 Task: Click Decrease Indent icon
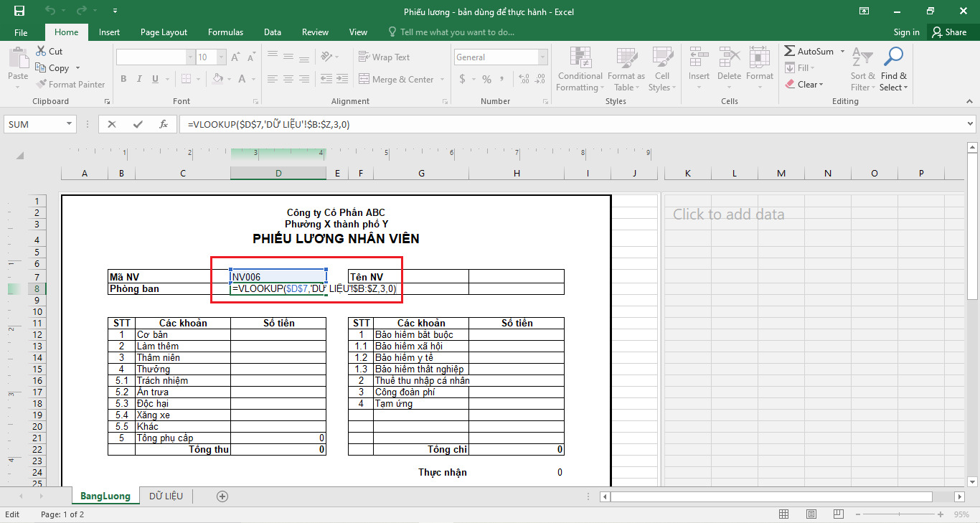click(326, 79)
